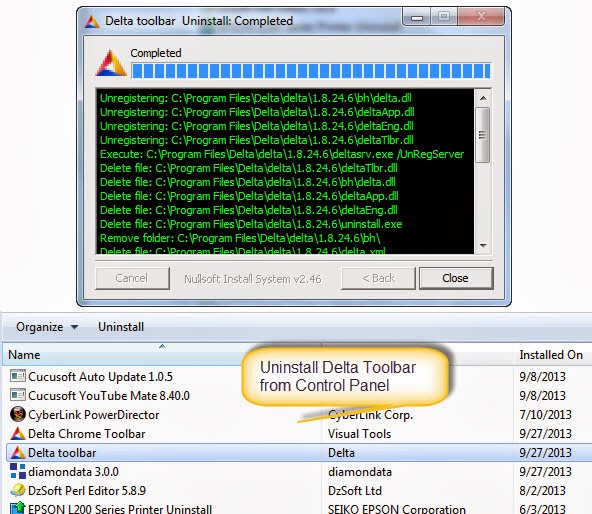Select DzSoft Perl Editor 5.8.9 entry
Screen dimensions: 592x514
click(87, 491)
